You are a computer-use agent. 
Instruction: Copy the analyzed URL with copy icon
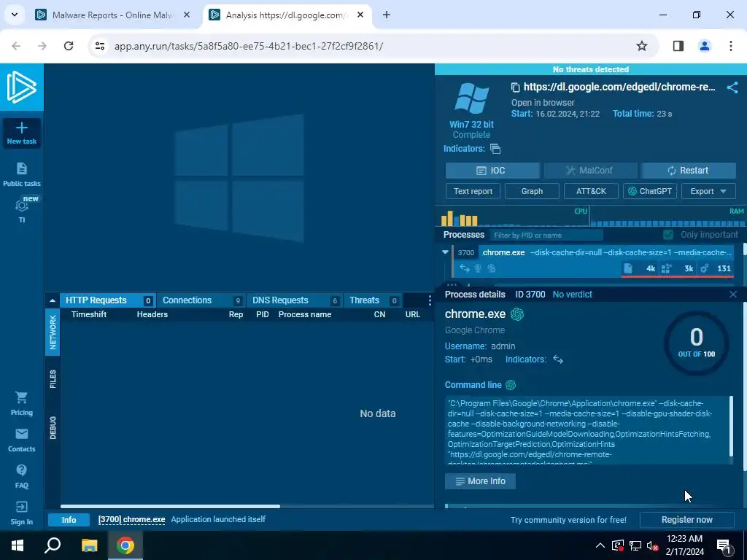point(515,87)
